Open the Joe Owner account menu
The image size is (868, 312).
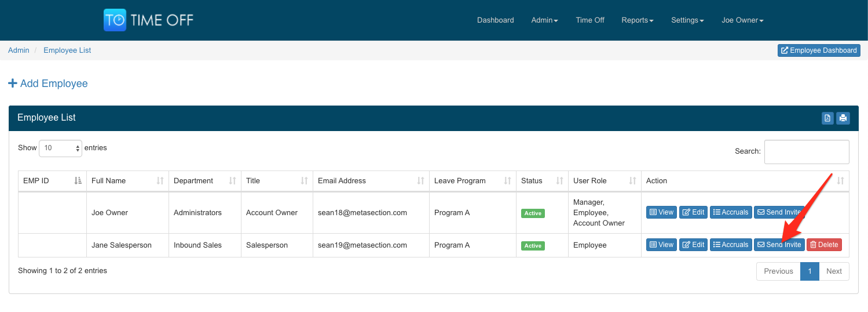tap(742, 20)
